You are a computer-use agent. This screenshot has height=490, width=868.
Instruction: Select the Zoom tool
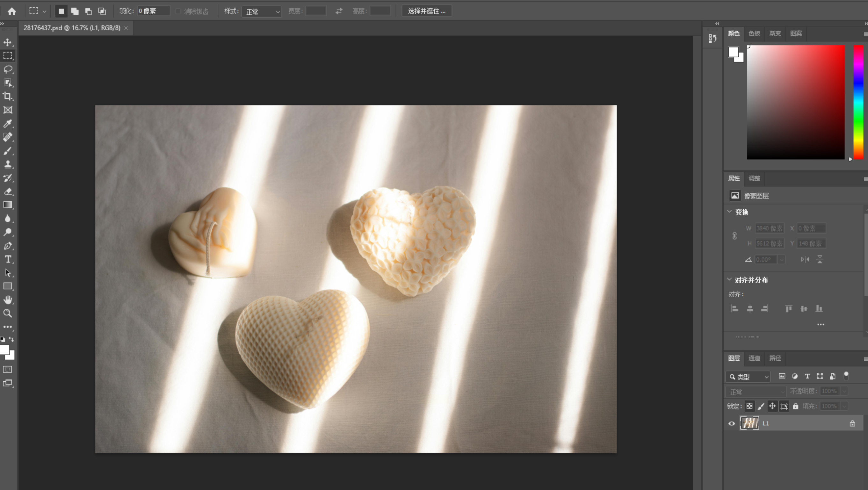[x=8, y=313]
